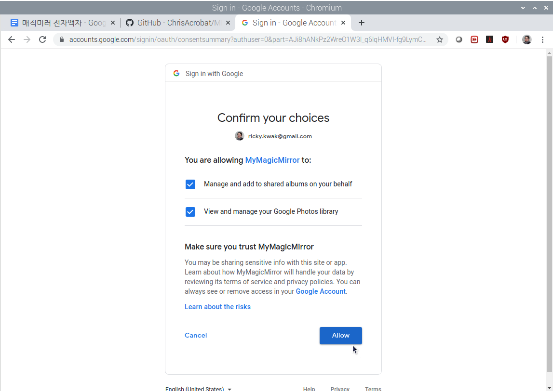Open the Privacy footer link

340,389
